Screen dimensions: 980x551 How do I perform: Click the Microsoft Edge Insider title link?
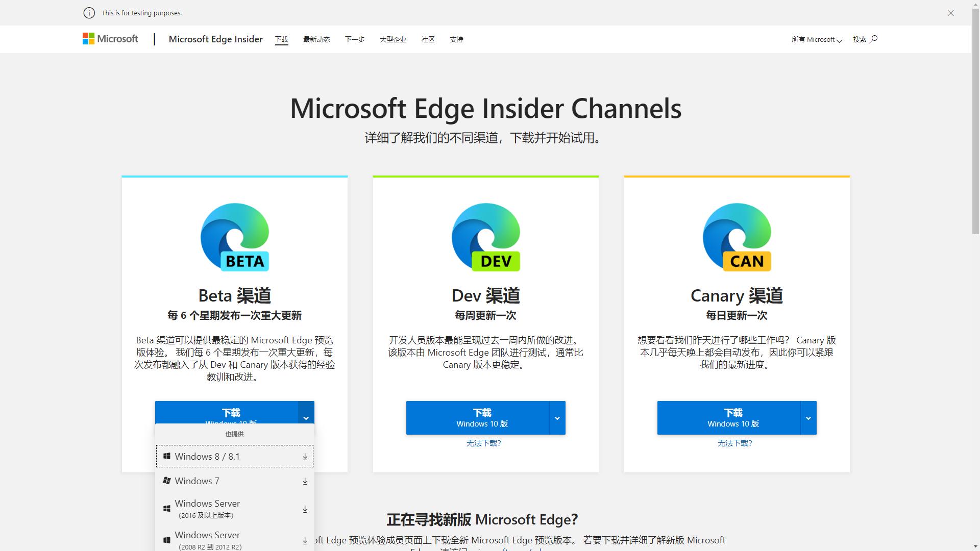(x=215, y=39)
